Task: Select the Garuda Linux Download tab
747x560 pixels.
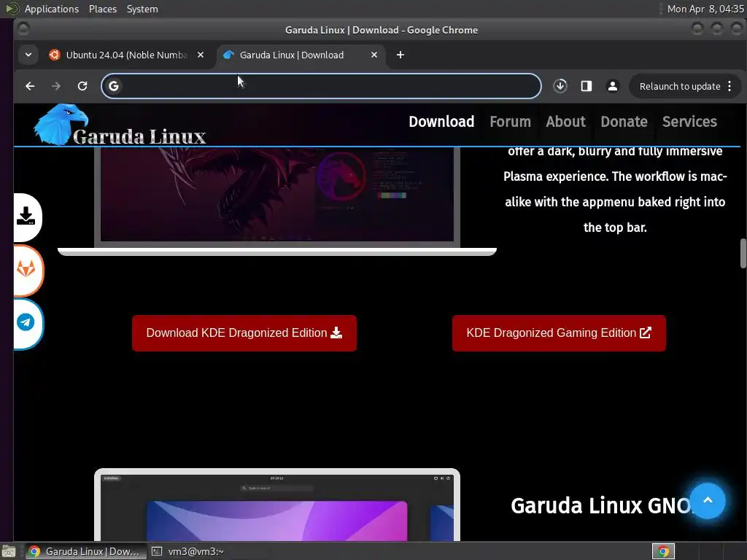Action: (300, 55)
